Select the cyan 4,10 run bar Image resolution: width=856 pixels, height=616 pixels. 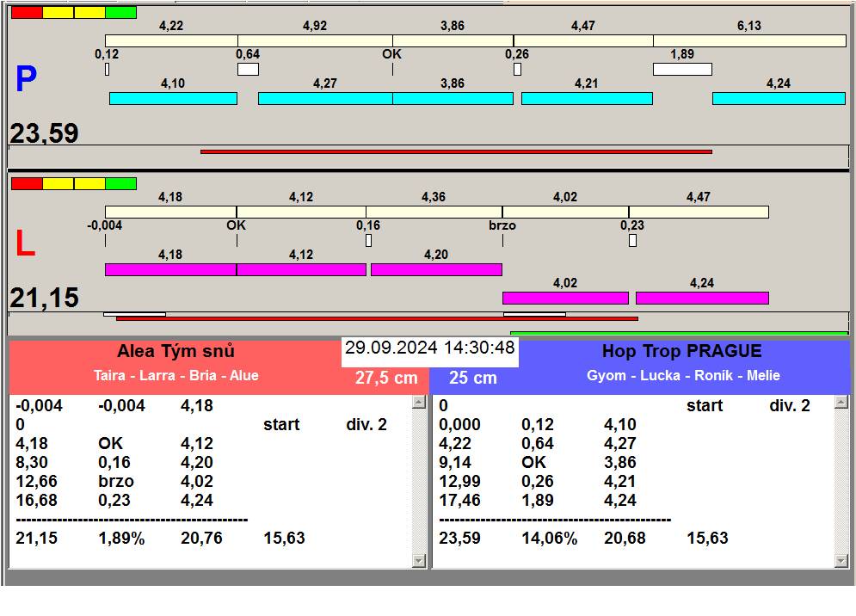172,99
